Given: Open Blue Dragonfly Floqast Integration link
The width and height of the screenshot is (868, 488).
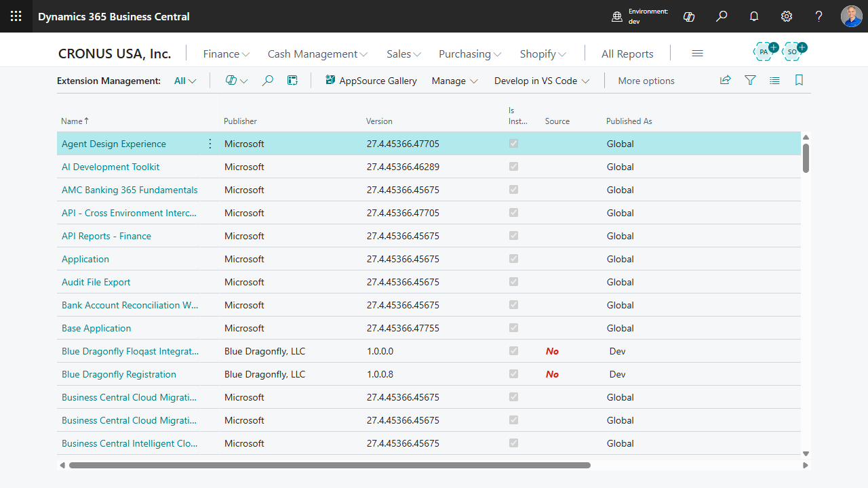Looking at the screenshot, I should pyautogui.click(x=130, y=351).
